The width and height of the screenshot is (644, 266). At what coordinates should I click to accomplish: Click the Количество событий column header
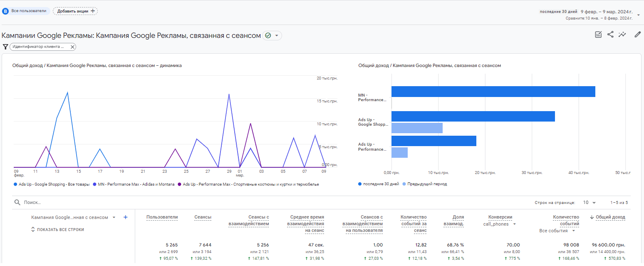[x=566, y=220]
